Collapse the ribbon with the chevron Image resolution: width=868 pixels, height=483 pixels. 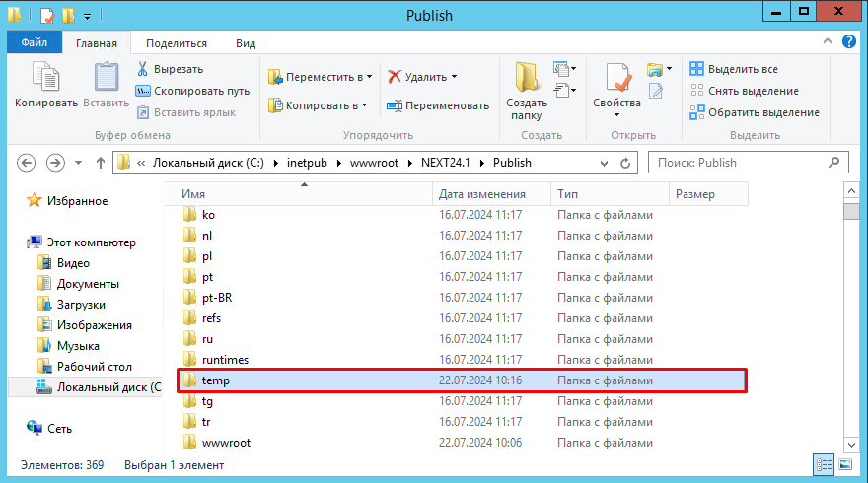[827, 41]
